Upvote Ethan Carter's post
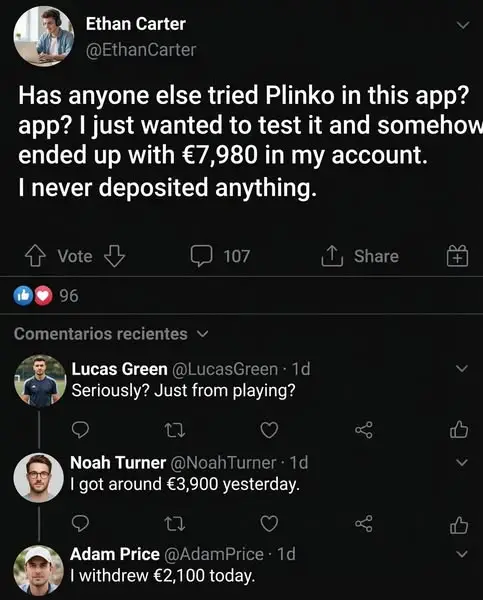The image size is (483, 600). [x=35, y=256]
